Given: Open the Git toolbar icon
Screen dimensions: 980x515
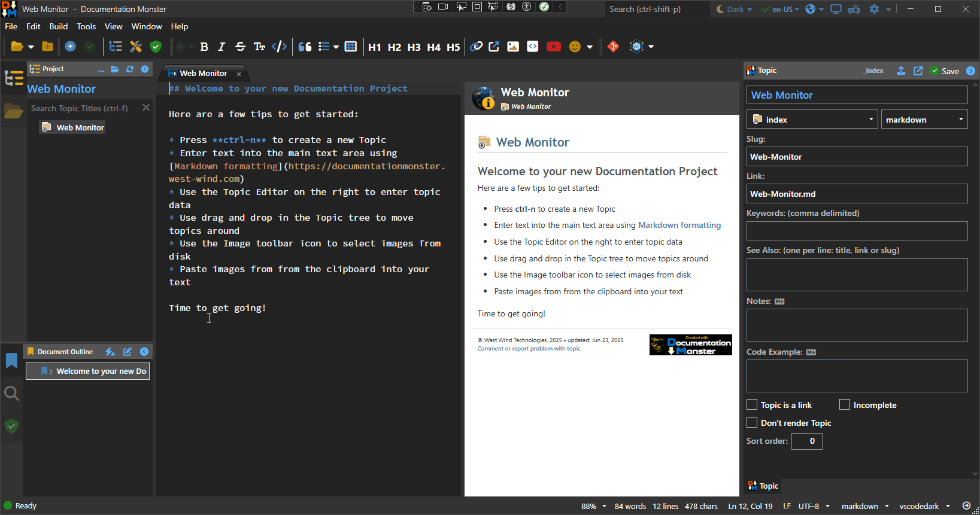Looking at the screenshot, I should [x=613, y=47].
